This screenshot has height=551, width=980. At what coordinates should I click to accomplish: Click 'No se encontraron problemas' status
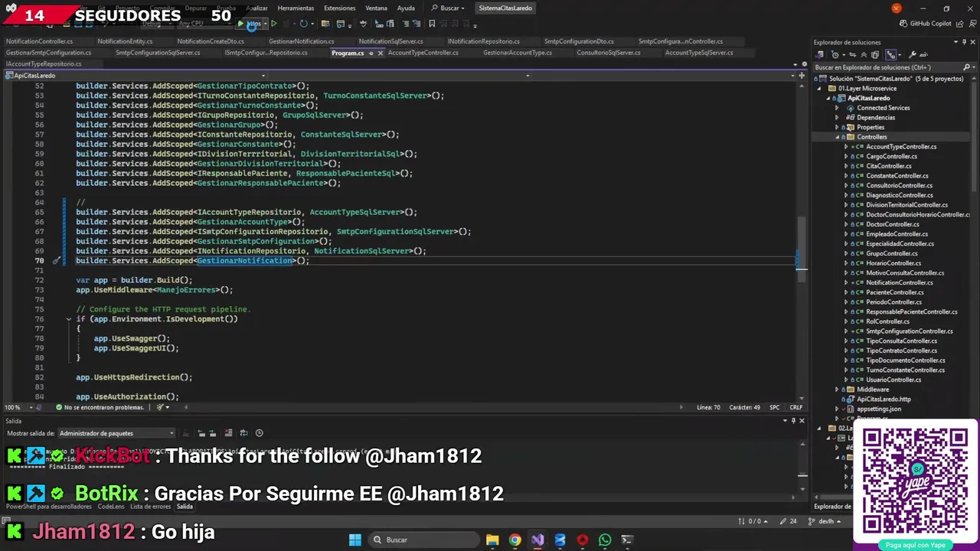(x=100, y=407)
